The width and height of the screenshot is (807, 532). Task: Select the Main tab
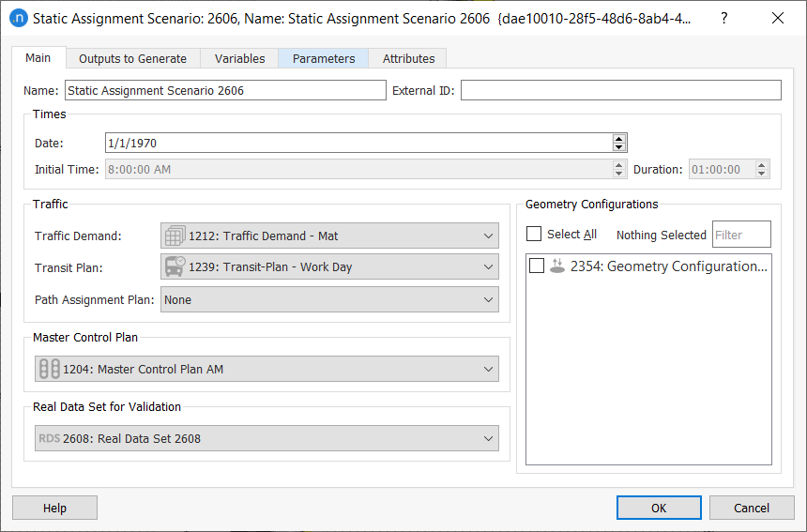[38, 57]
